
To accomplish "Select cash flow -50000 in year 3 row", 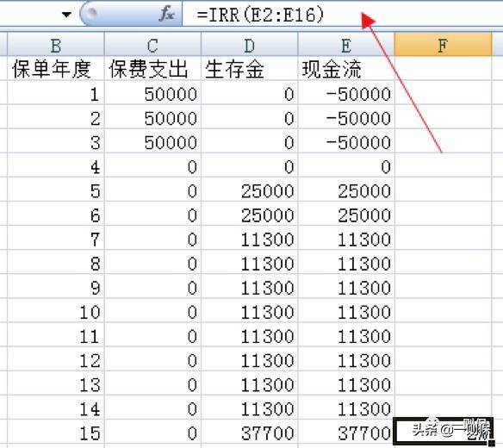I will tap(346, 141).
